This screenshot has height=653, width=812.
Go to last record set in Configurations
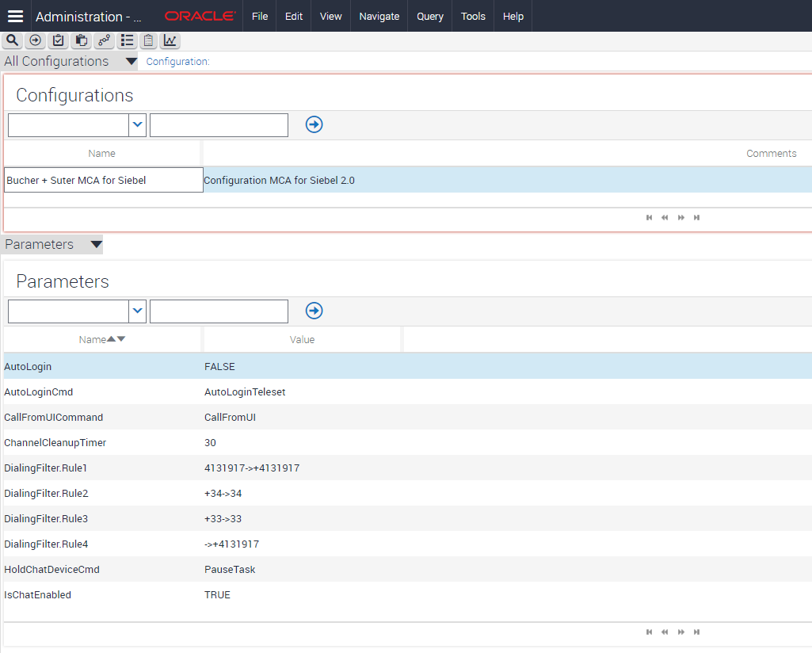pyautogui.click(x=696, y=217)
